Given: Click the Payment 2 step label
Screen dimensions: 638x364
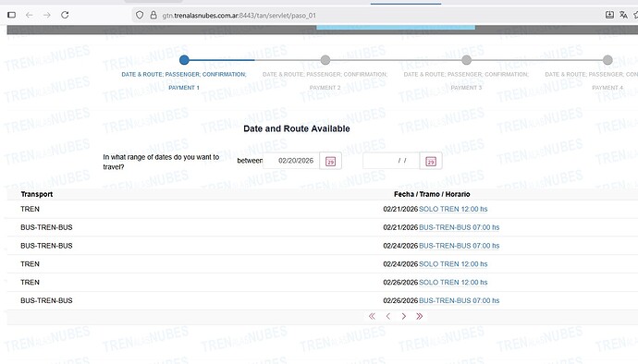Looking at the screenshot, I should tap(325, 81).
